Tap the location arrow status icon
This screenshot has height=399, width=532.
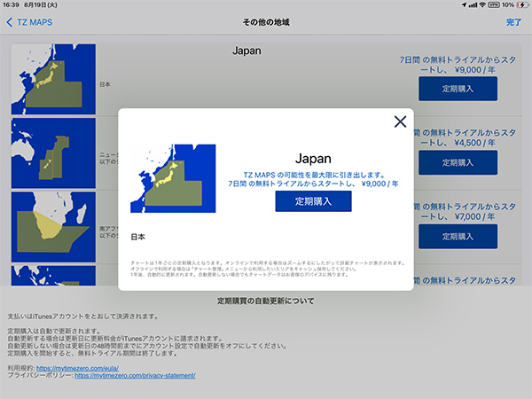click(464, 4)
